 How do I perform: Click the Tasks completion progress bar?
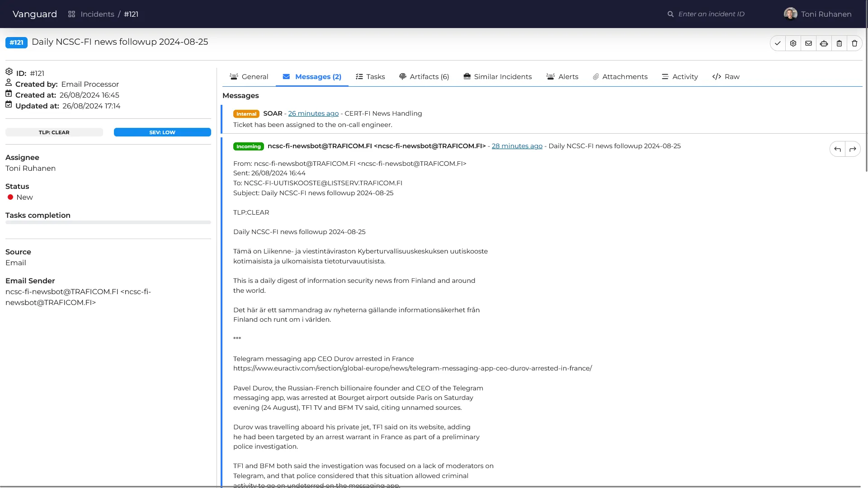pos(108,222)
